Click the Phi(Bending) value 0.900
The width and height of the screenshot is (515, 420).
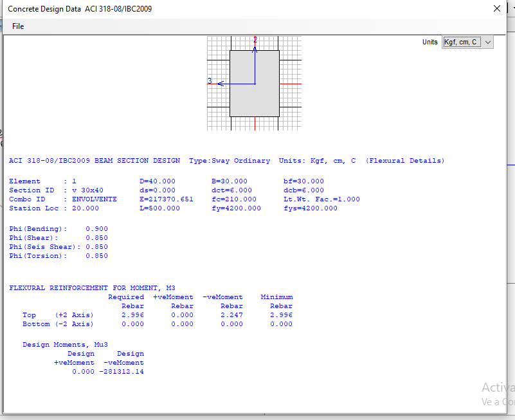(x=96, y=229)
